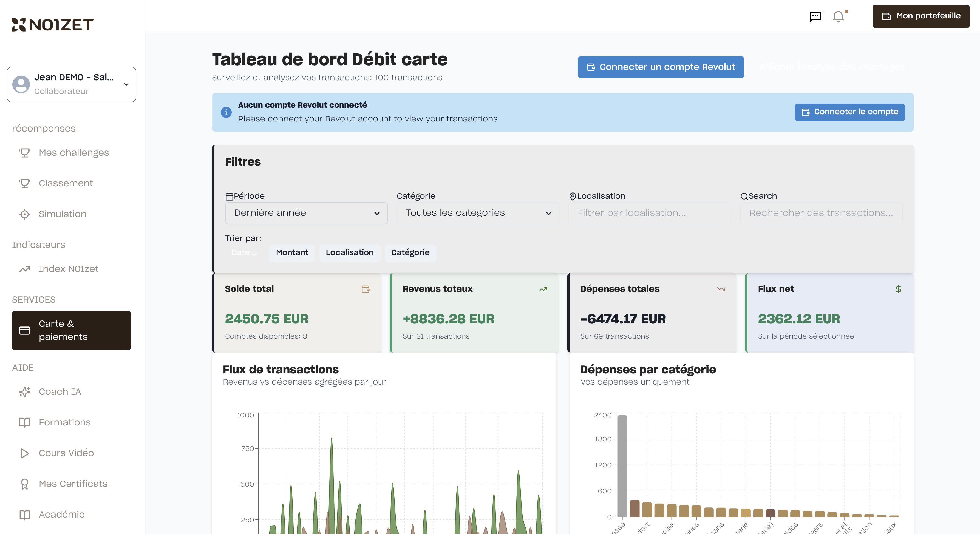Open Mes Certificats

click(72, 484)
